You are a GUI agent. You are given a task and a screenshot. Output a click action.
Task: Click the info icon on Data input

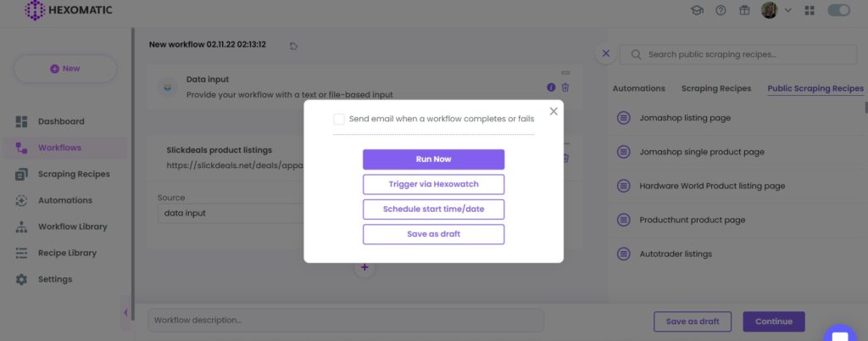[551, 87]
